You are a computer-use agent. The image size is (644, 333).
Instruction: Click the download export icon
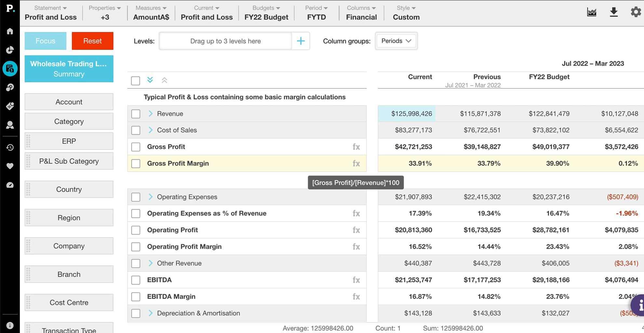(613, 12)
